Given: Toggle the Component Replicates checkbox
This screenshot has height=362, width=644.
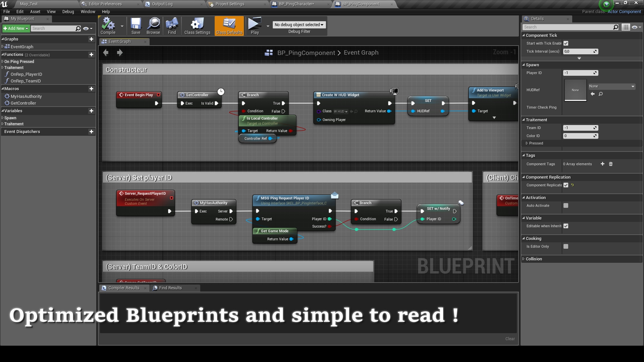Looking at the screenshot, I should 566,185.
